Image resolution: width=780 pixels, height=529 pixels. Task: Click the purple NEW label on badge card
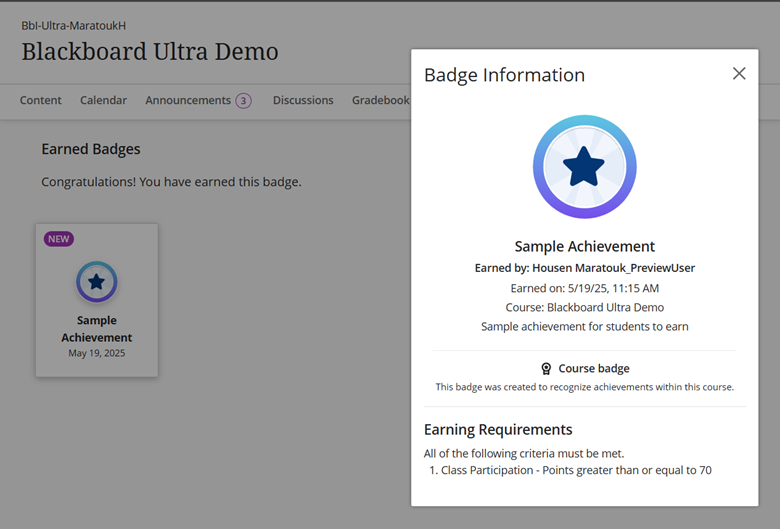[58, 239]
